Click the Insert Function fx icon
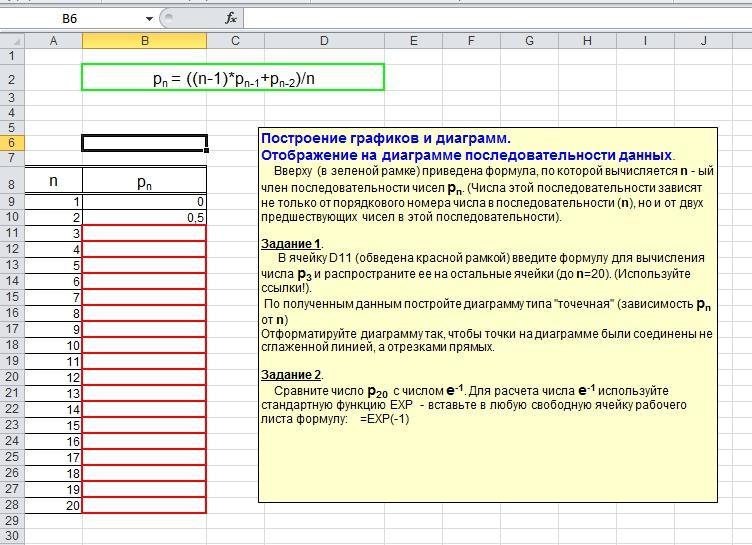 [x=231, y=18]
